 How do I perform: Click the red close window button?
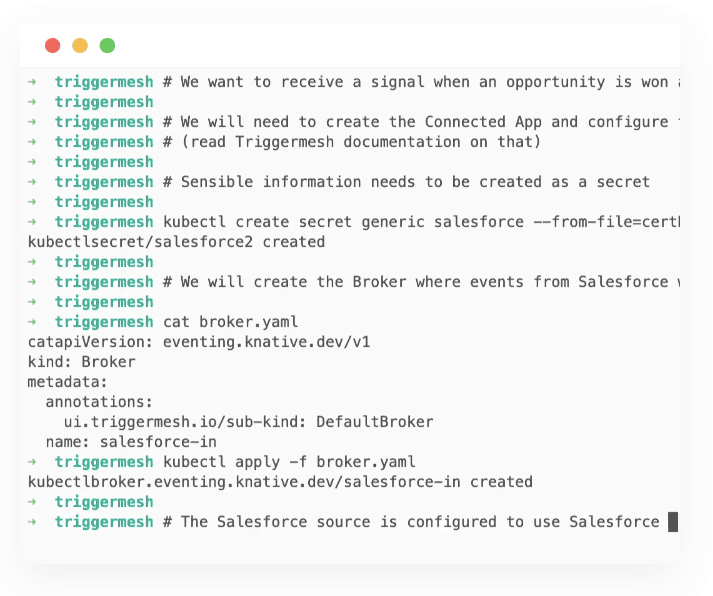(x=53, y=45)
